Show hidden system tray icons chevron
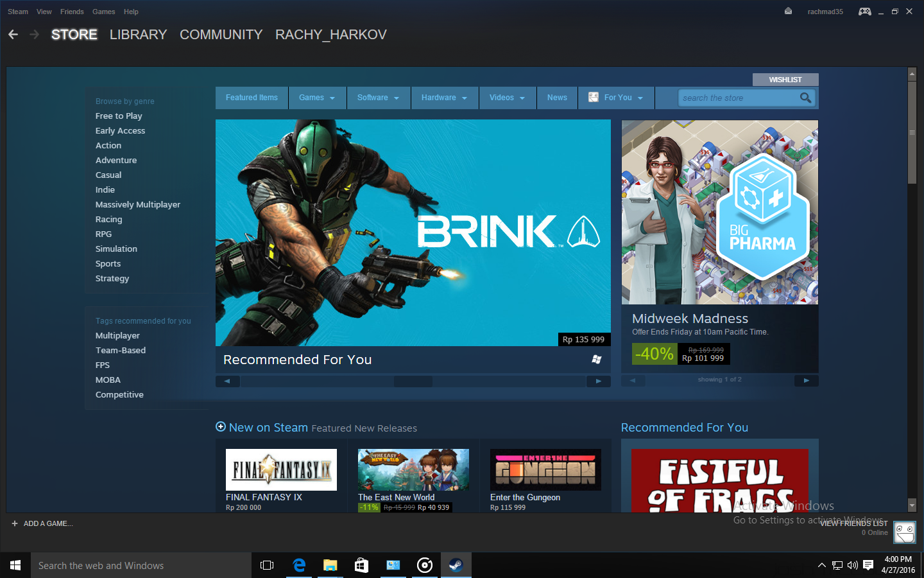The height and width of the screenshot is (578, 924). click(822, 565)
